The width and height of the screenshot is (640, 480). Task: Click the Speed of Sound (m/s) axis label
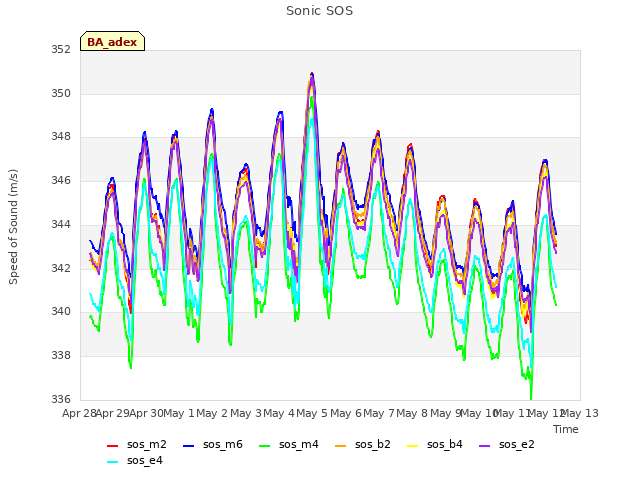[13, 227]
